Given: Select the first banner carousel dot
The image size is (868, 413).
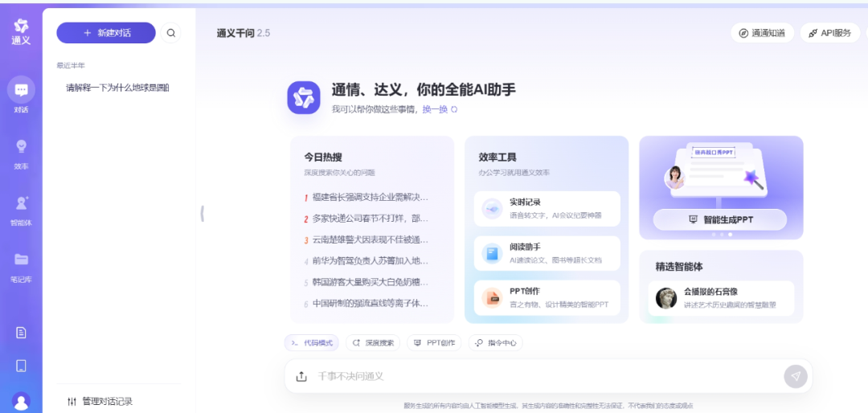Looking at the screenshot, I should pyautogui.click(x=714, y=235).
